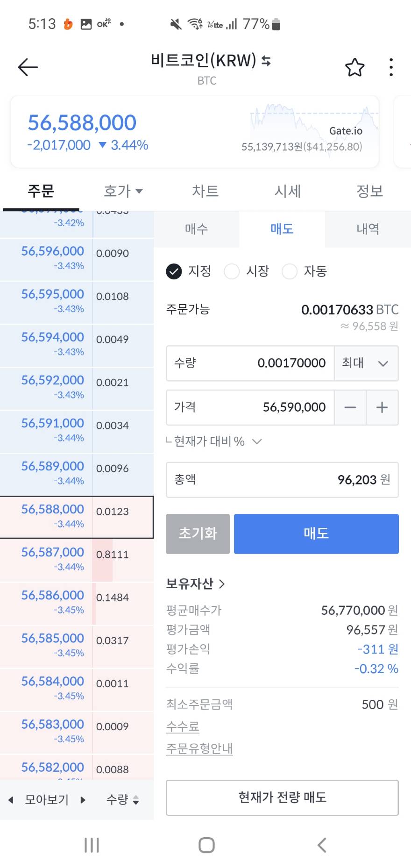
Task: Open the 수수료 fee link
Action: 183,726
